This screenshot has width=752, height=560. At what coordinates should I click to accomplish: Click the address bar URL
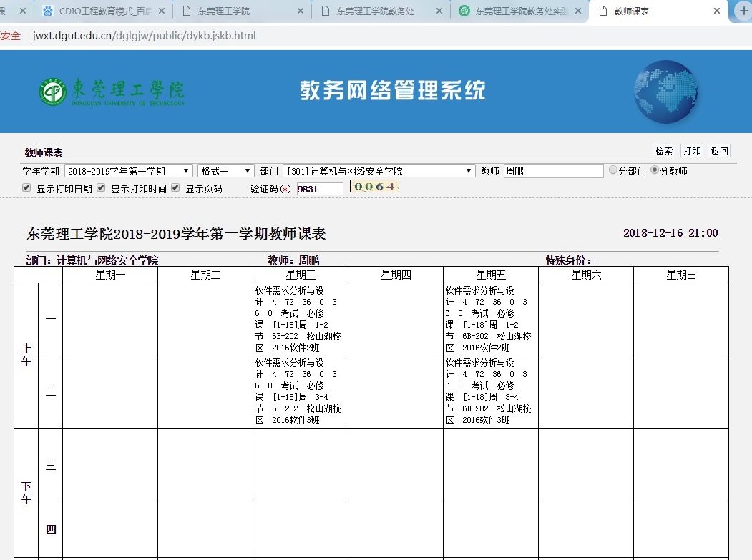tap(144, 36)
